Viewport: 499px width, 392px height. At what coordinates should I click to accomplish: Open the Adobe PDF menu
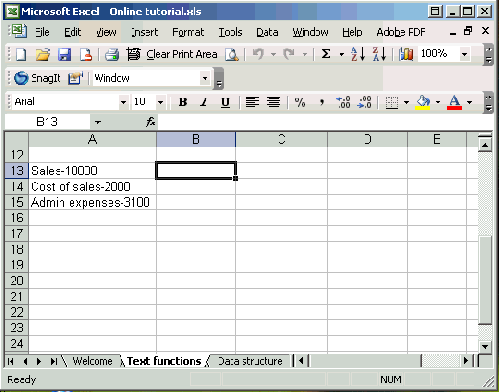coord(401,32)
